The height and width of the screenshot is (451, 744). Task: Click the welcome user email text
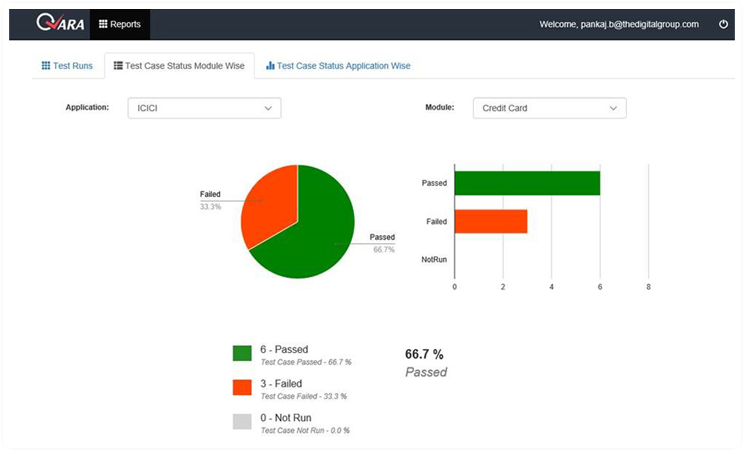[619, 24]
